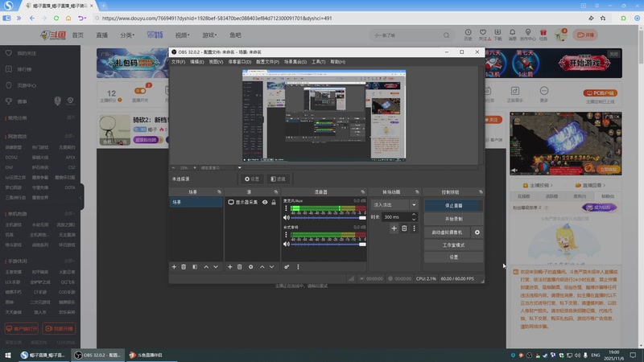Open advanced audio properties in the mixer
Screen dimensions: 644x362
[287, 266]
